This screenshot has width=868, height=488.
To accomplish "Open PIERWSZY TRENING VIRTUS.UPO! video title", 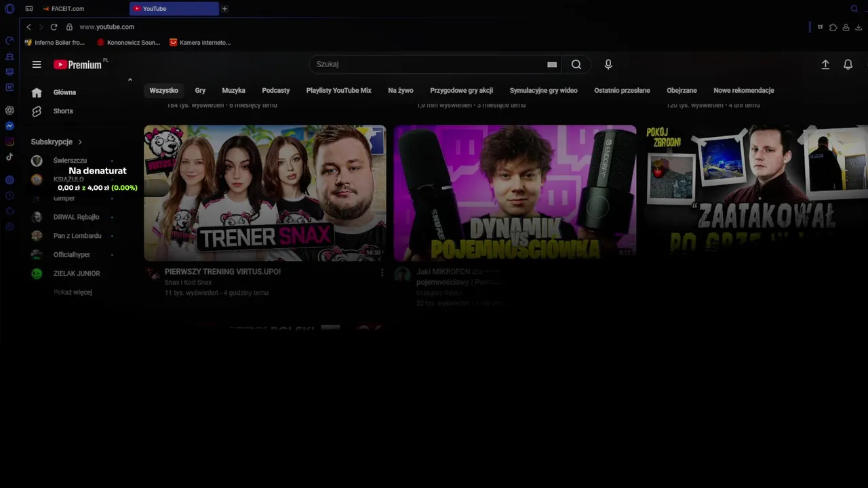I will [222, 272].
